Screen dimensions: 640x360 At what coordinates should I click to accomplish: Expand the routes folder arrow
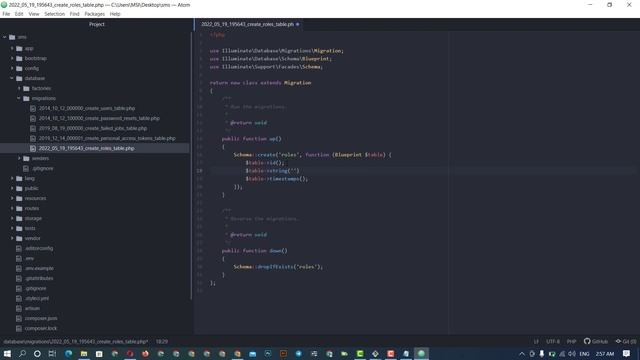(x=12, y=208)
